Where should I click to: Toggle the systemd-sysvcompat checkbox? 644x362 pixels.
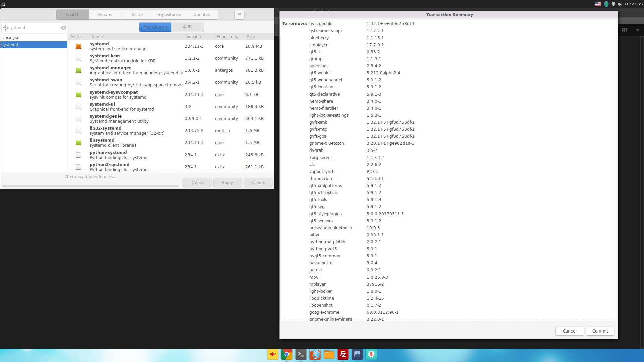pyautogui.click(x=78, y=95)
